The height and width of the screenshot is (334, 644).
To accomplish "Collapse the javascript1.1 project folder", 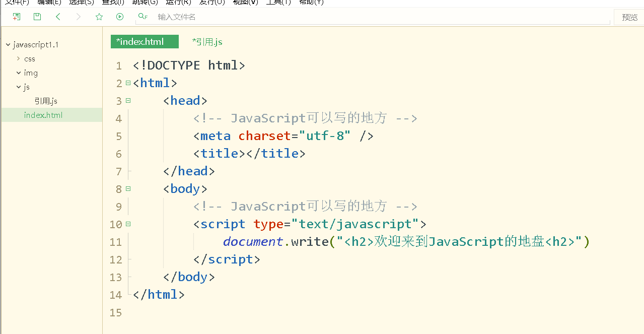I will click(x=8, y=44).
